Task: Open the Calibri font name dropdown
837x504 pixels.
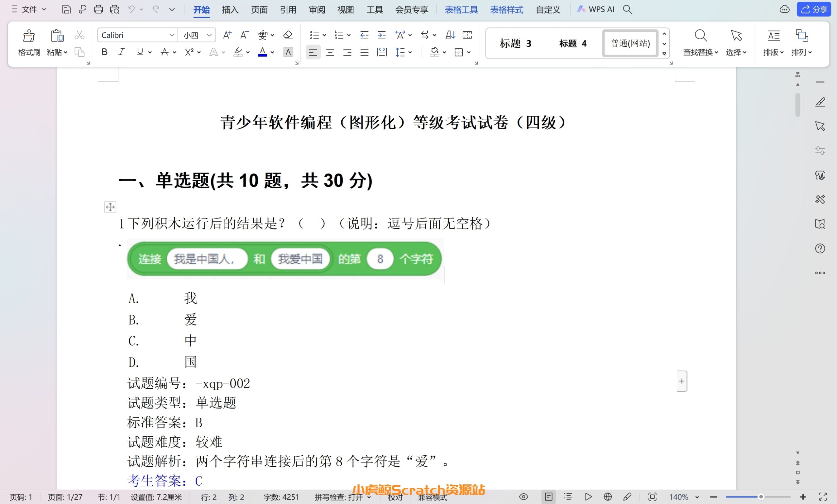Action: click(x=172, y=35)
